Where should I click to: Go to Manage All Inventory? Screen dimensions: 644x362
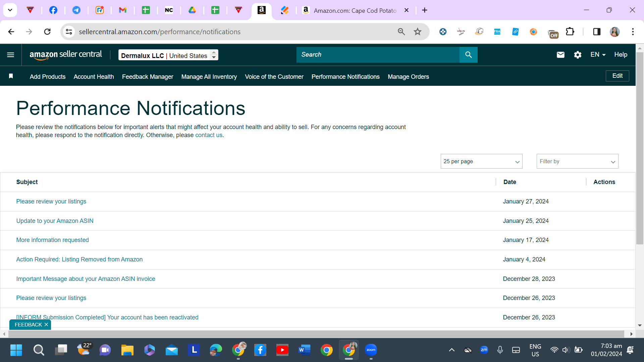(x=209, y=77)
